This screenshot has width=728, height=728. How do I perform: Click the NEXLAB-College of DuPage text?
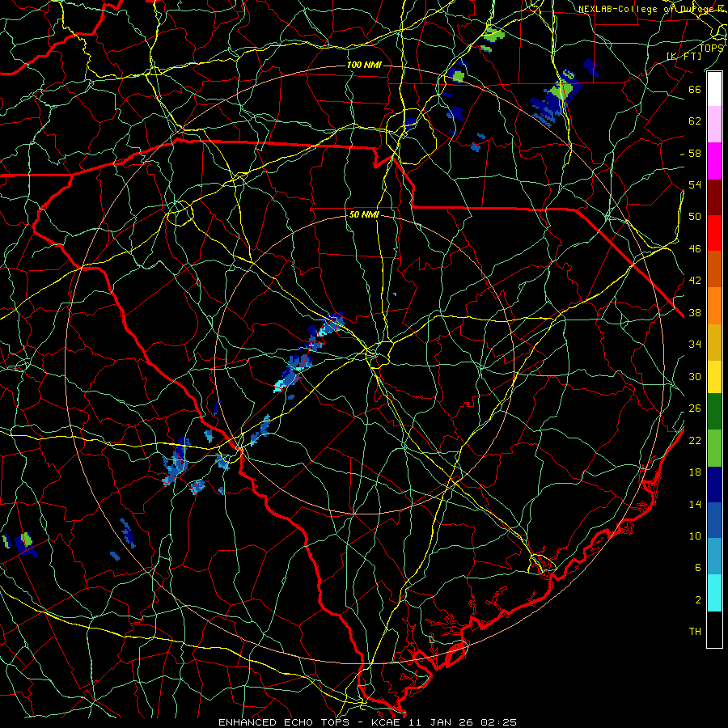[x=645, y=9]
